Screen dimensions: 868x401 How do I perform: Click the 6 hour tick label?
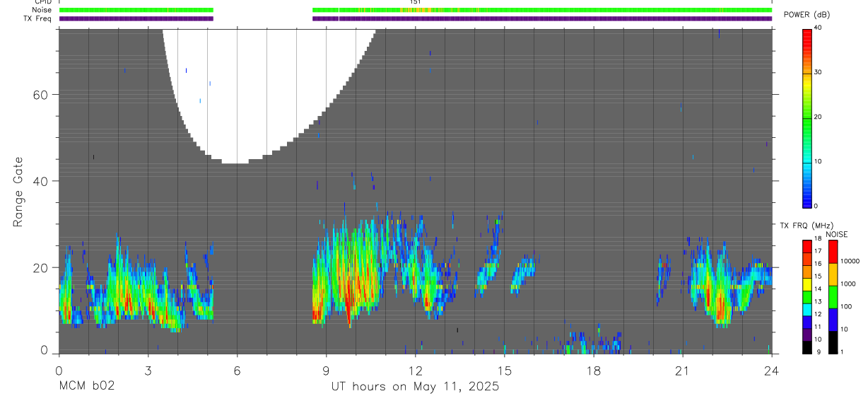(237, 371)
